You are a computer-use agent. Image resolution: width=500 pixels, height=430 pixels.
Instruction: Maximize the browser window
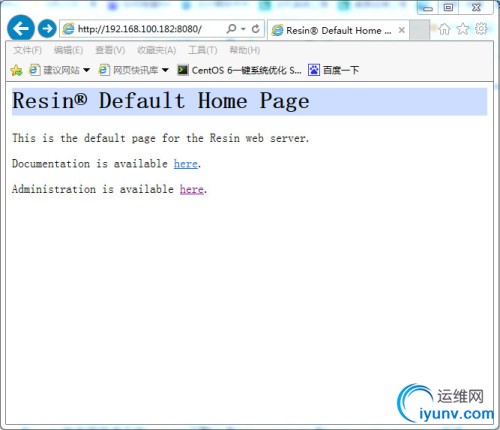click(448, 7)
